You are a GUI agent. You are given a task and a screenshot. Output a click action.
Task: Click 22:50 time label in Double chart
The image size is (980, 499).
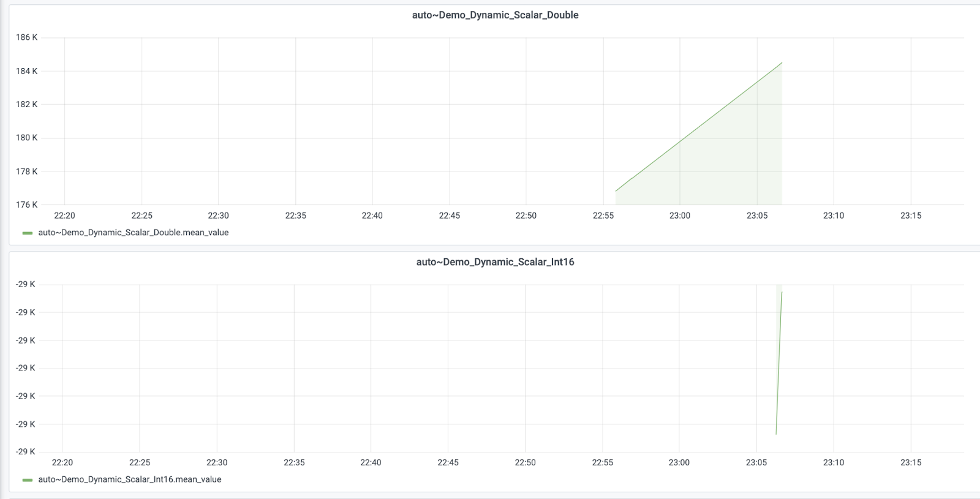(x=526, y=216)
